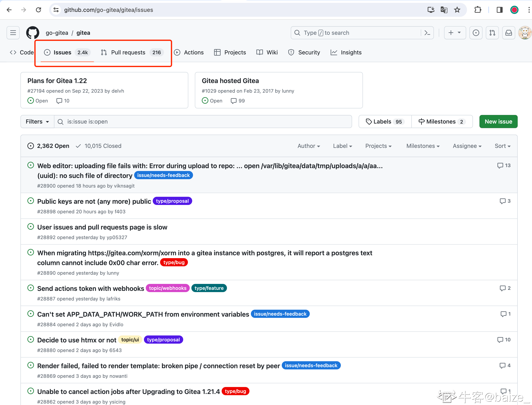This screenshot has height=405, width=532.
Task: Go to GitHub home via Octocat logo
Action: (33, 33)
